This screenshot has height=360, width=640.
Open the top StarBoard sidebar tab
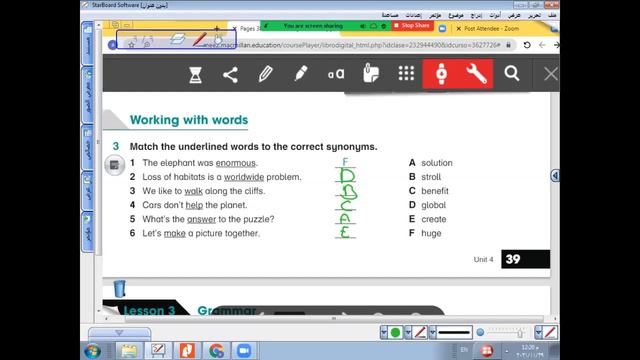(x=87, y=44)
